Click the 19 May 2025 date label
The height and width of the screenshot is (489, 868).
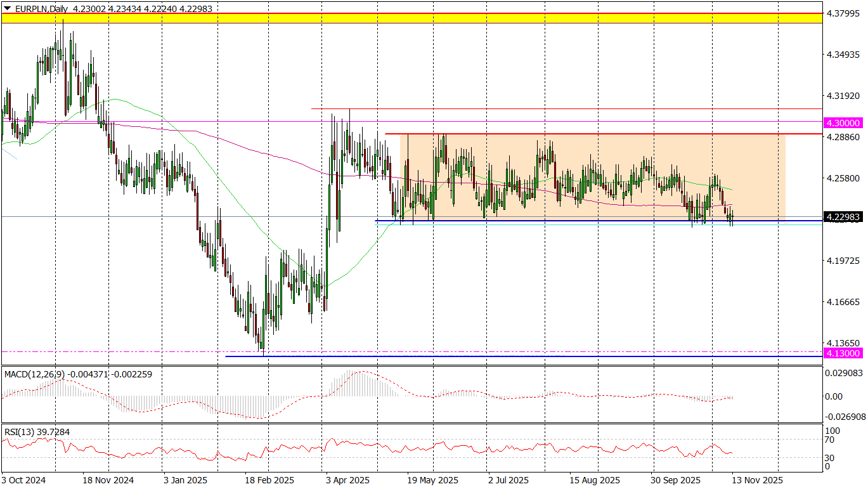point(432,481)
